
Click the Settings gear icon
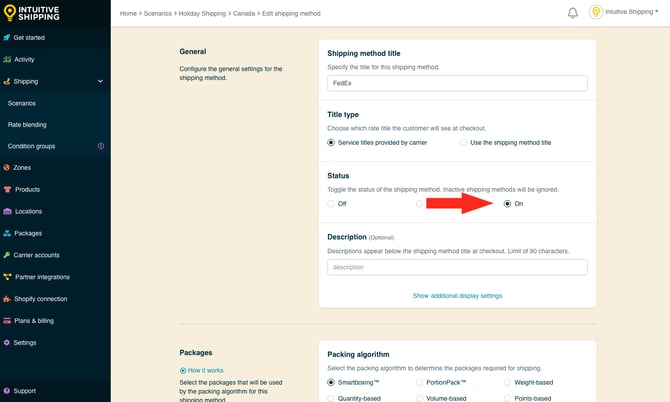pos(7,342)
